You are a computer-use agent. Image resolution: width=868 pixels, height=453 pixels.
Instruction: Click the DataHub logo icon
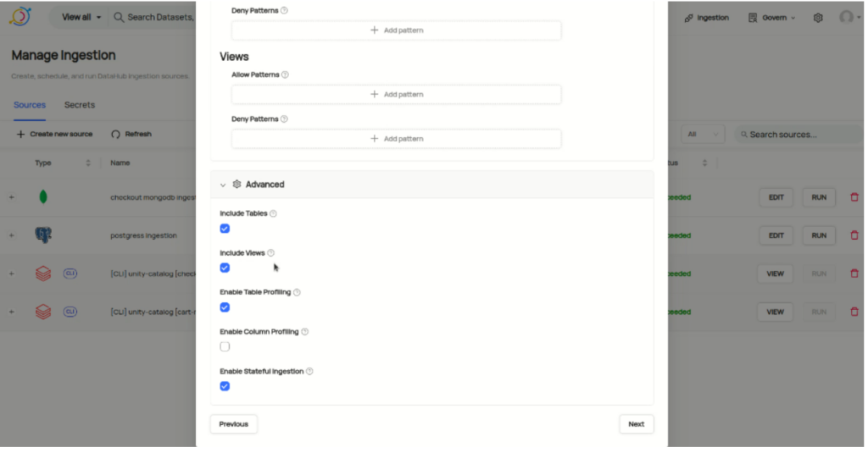pos(20,17)
